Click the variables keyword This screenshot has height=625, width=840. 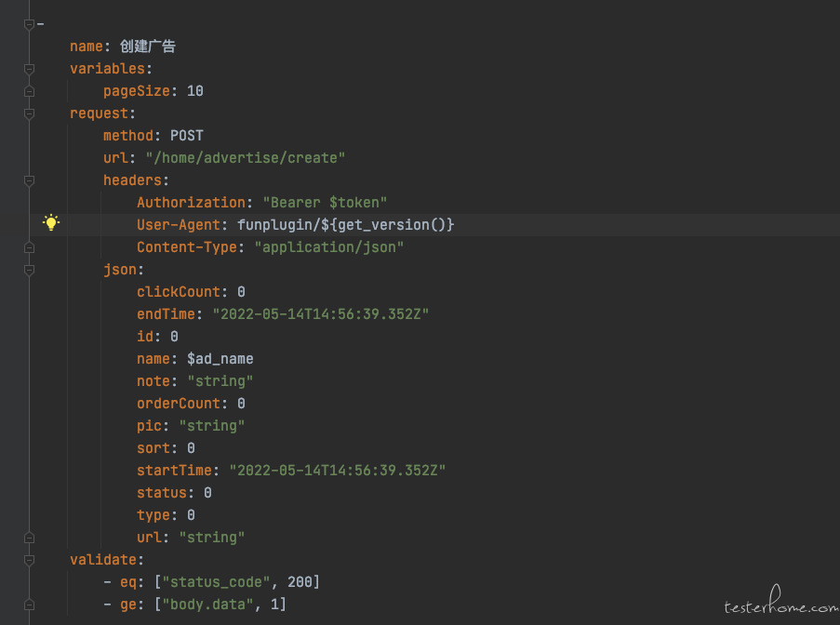point(107,69)
